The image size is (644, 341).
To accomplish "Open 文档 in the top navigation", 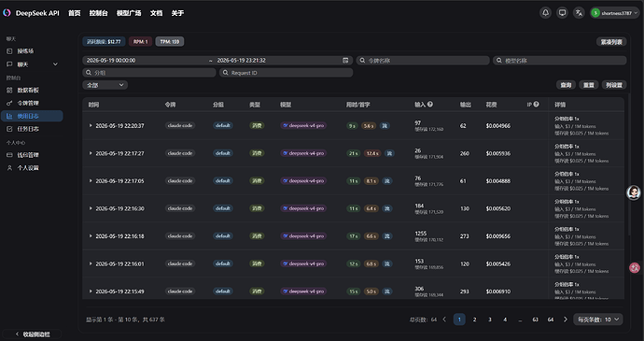I will click(156, 13).
